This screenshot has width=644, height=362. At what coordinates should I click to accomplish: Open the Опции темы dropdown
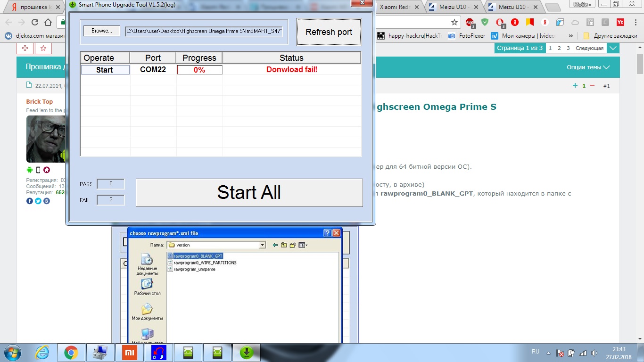coord(588,67)
